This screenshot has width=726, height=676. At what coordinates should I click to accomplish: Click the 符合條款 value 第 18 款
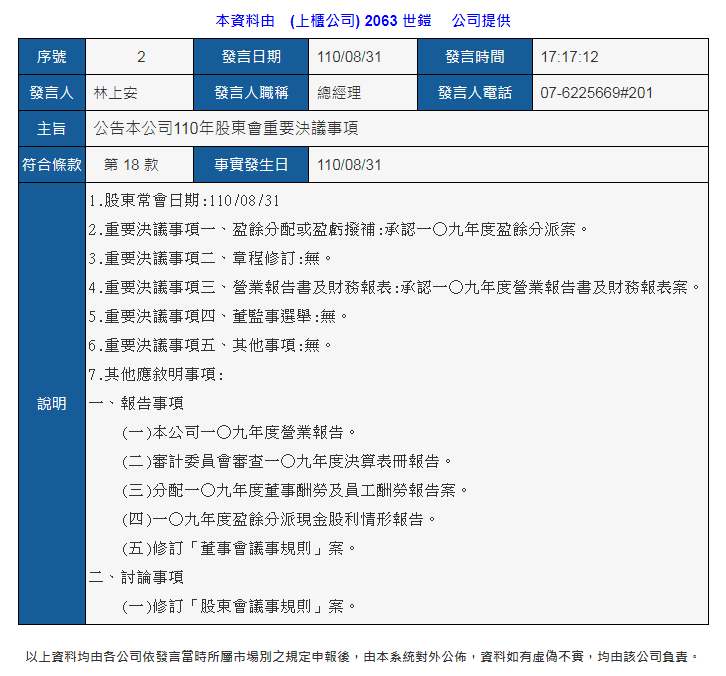click(x=131, y=165)
